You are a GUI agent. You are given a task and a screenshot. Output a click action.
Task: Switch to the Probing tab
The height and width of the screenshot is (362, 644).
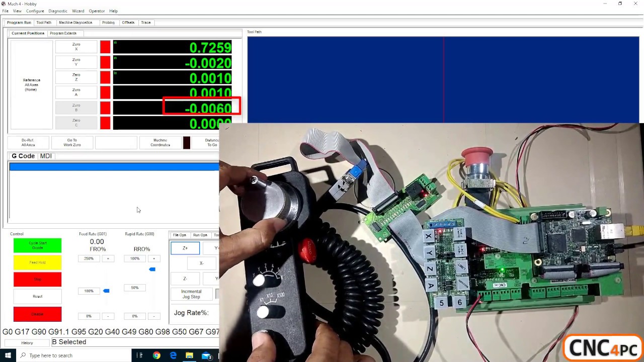coord(108,23)
